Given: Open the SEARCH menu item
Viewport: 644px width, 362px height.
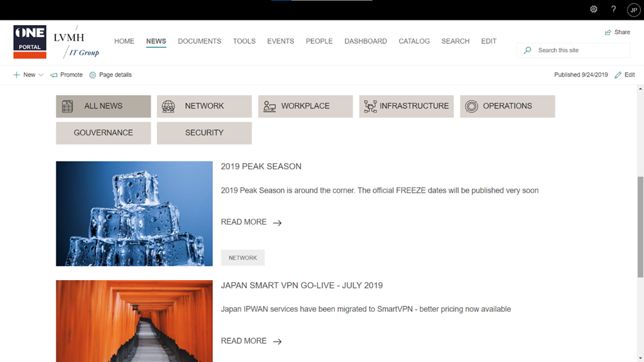Looking at the screenshot, I should click(x=456, y=41).
